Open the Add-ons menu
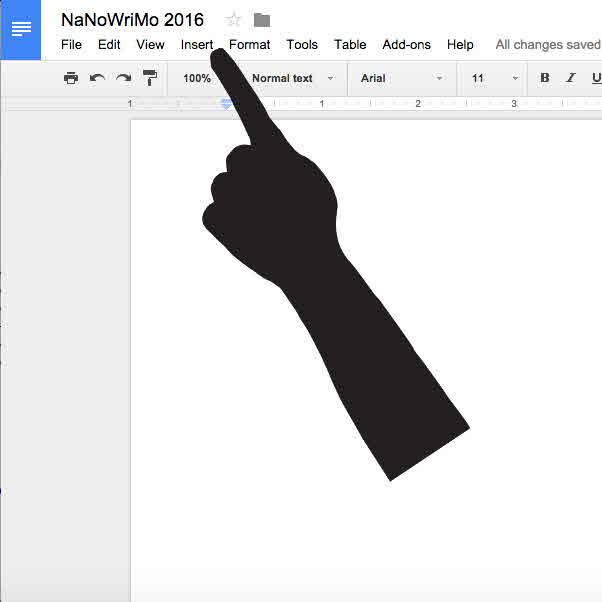The image size is (602, 602). [406, 45]
